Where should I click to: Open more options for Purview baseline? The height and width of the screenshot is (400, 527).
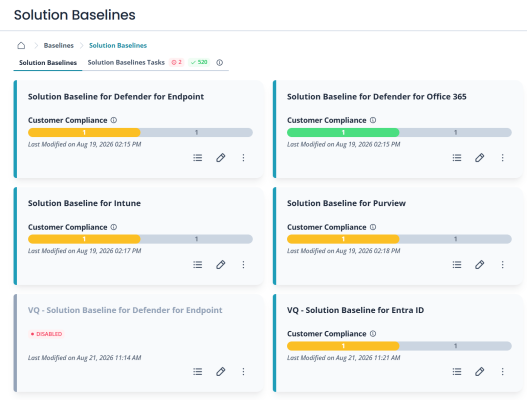502,265
